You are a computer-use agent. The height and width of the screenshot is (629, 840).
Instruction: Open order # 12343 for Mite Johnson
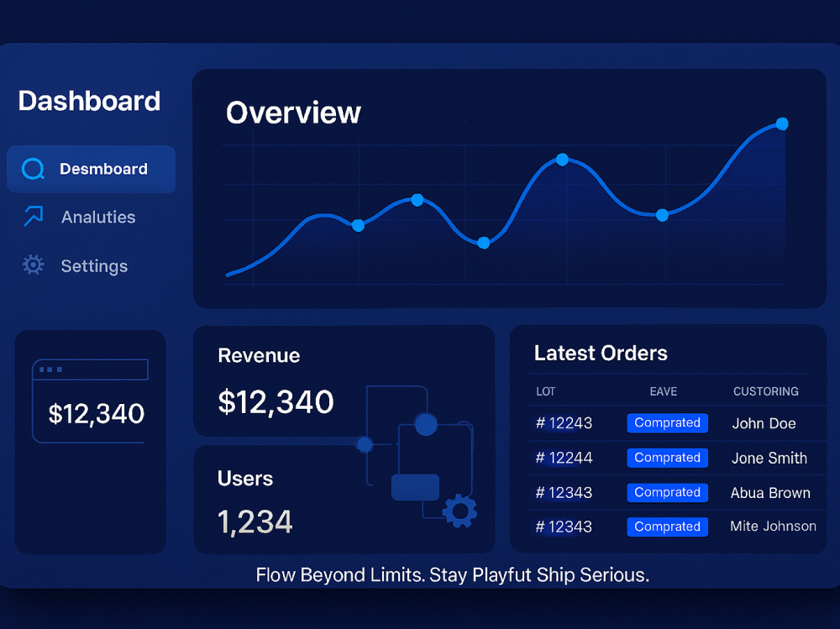coord(564,527)
